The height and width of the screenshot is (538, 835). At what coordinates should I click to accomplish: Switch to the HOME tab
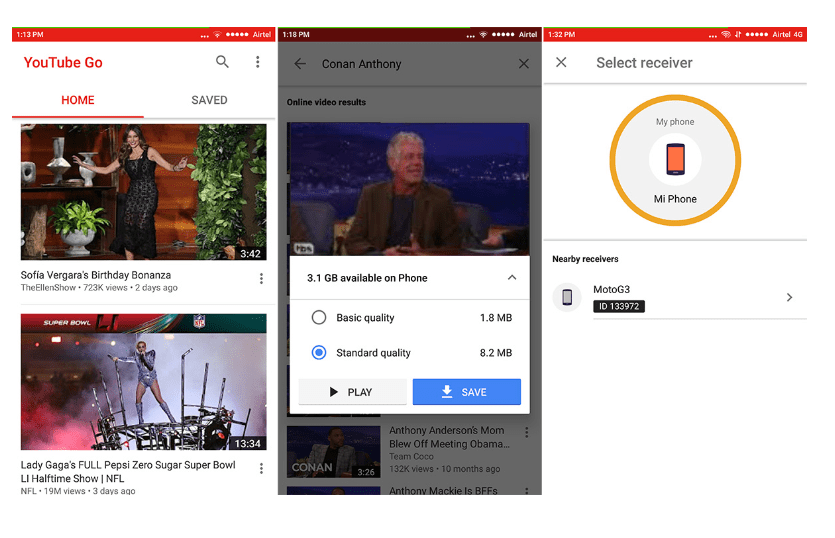pos(78,100)
